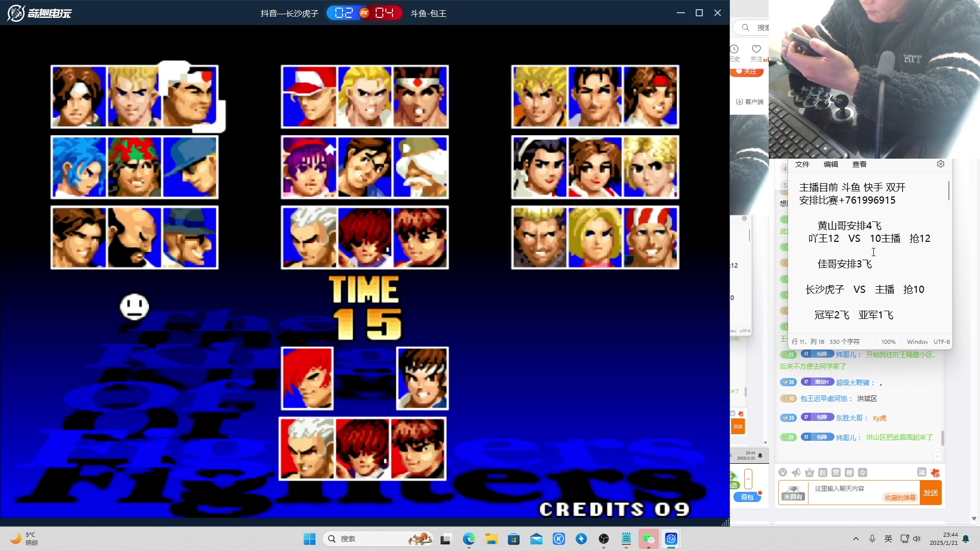Click the 梗 meme icon in chat toolbar
Viewport: 980px width, 551px height.
(849, 472)
